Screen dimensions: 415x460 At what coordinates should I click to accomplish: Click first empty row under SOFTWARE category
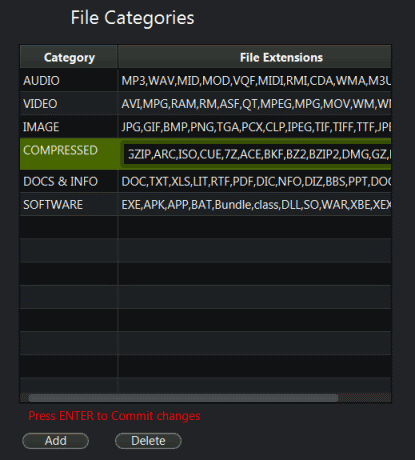click(69, 227)
